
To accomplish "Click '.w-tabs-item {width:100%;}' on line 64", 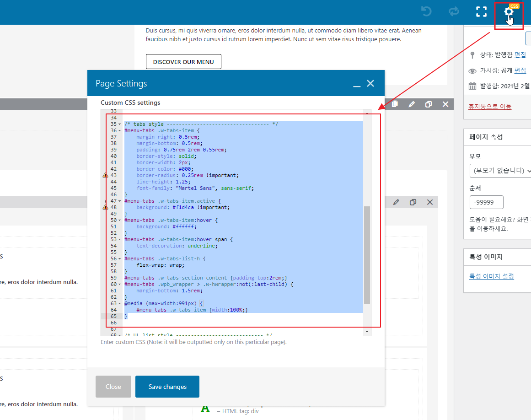I will 192,310.
